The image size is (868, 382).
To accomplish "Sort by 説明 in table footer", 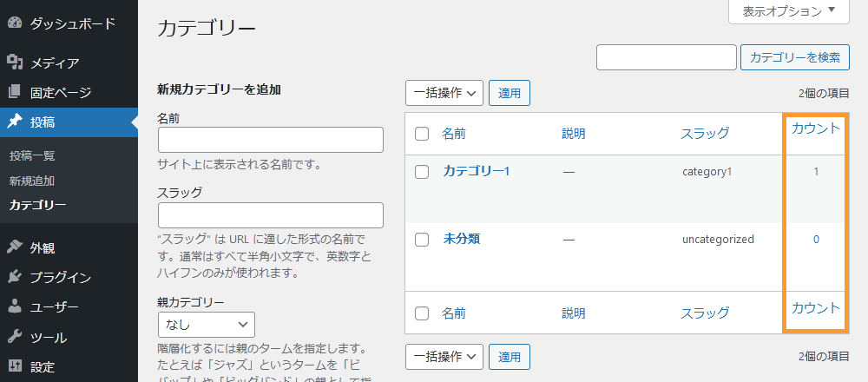I will point(574,313).
